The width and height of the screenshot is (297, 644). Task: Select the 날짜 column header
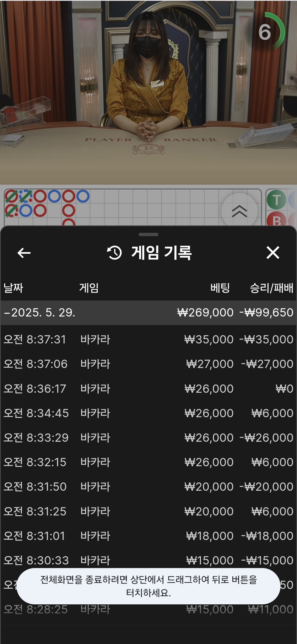[13, 288]
